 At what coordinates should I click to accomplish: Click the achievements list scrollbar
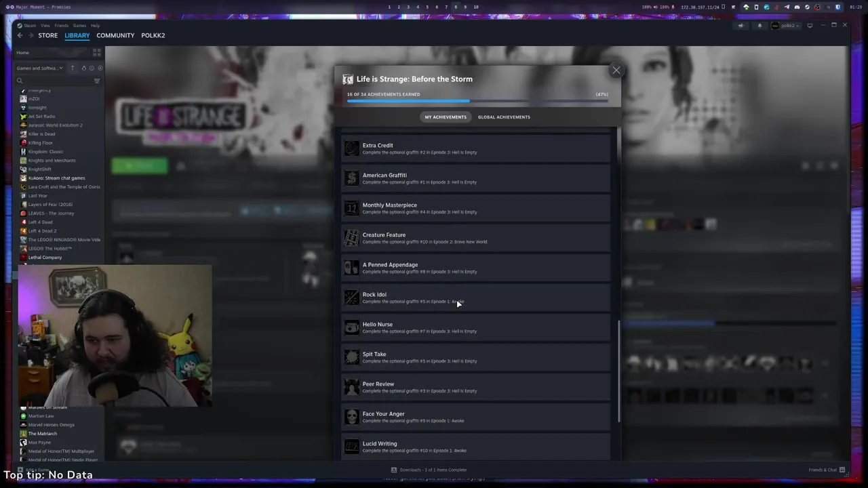tap(619, 372)
